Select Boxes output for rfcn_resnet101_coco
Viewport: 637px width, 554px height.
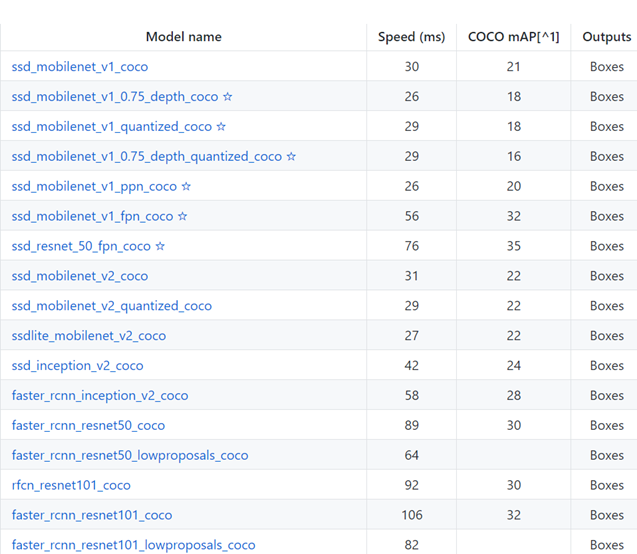pos(607,485)
